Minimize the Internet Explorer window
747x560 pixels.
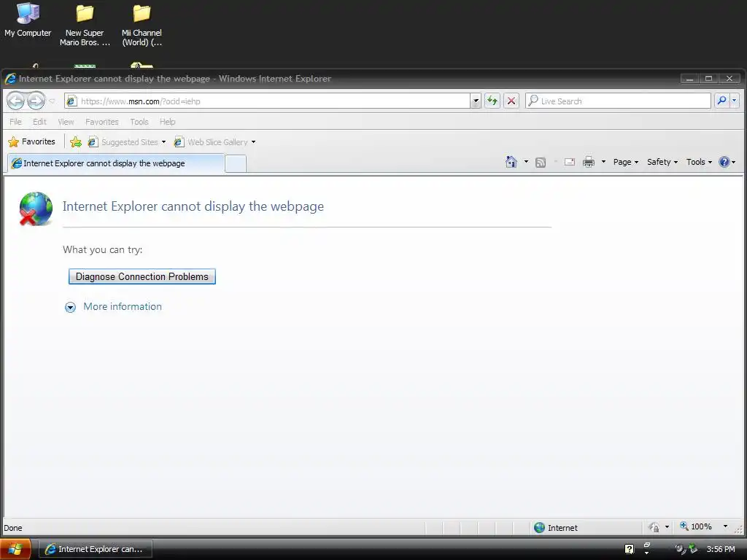pyautogui.click(x=689, y=79)
